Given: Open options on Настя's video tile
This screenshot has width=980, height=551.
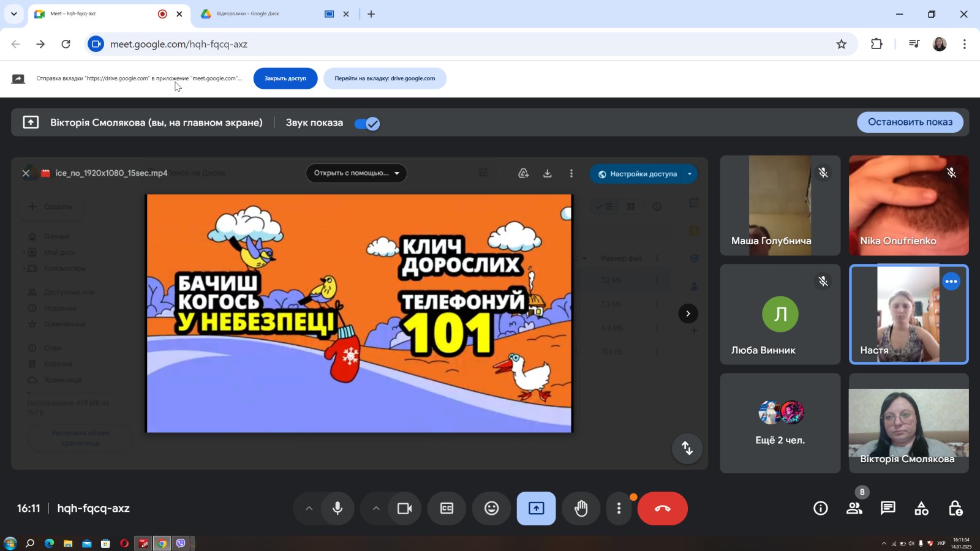Looking at the screenshot, I should pyautogui.click(x=951, y=282).
